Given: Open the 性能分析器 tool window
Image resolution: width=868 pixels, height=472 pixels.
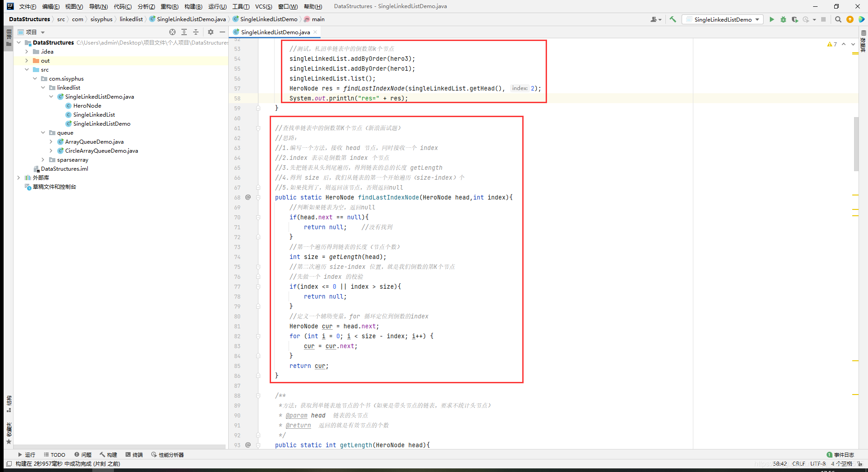Looking at the screenshot, I should (x=167, y=454).
